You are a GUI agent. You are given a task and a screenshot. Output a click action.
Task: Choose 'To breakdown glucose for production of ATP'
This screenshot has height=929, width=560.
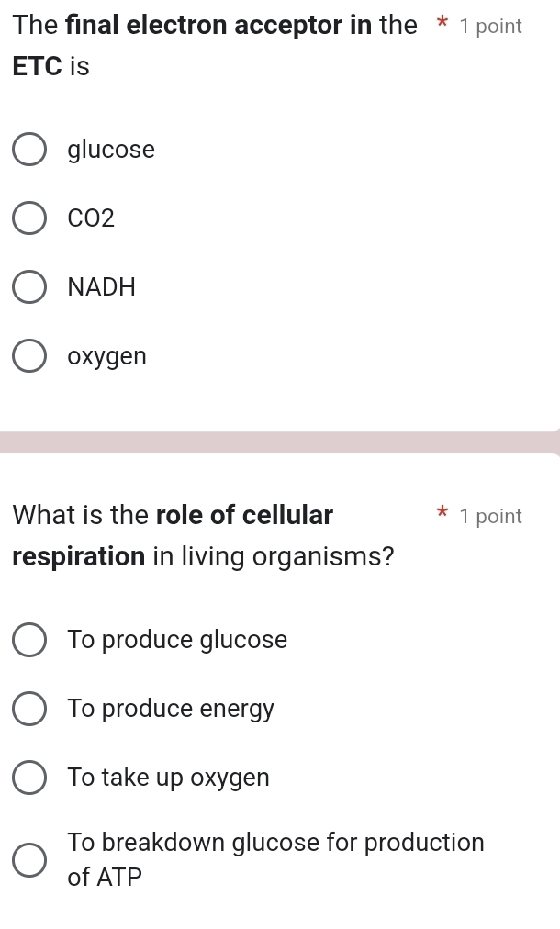click(28, 859)
